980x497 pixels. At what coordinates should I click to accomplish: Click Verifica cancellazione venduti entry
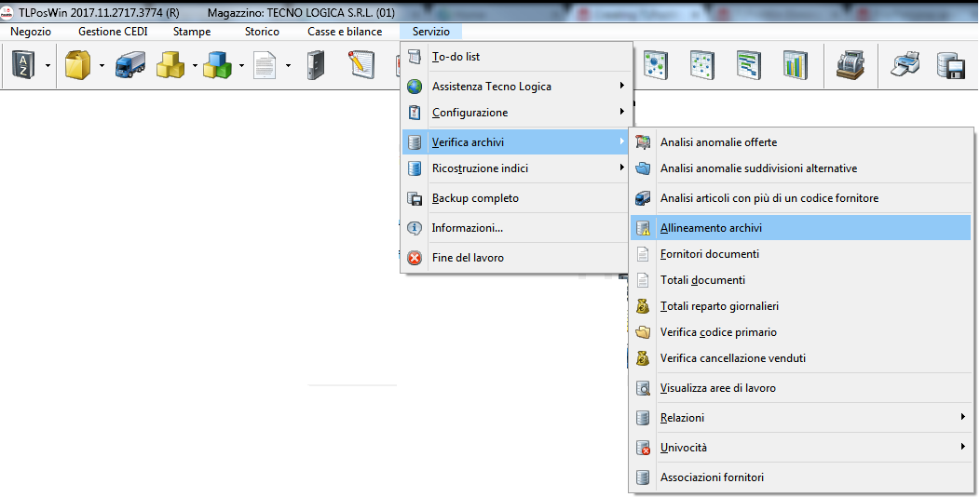point(732,358)
